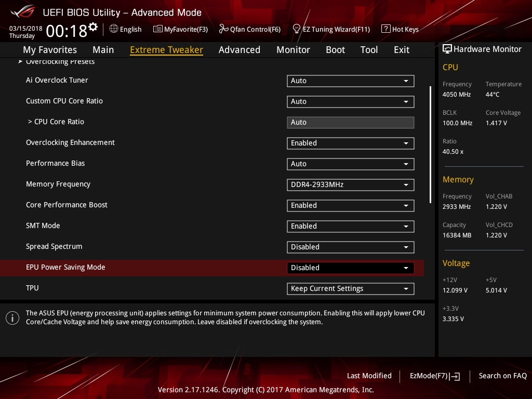532x399 pixels.
Task: Switch to the Monitor tab
Action: pos(293,50)
